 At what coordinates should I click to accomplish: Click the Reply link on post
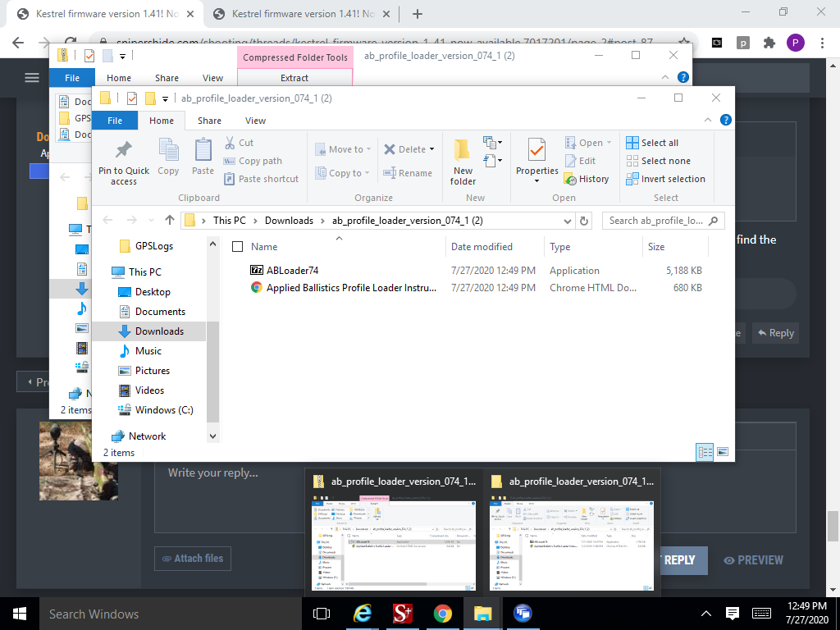coord(775,333)
